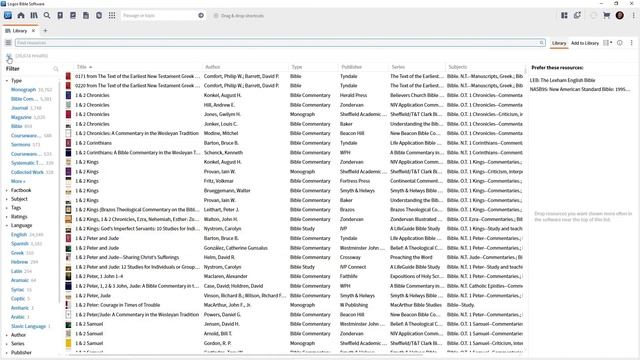Screen dimensions: 640x360
Task: Sort by Publisher column header
Action: click(x=352, y=67)
